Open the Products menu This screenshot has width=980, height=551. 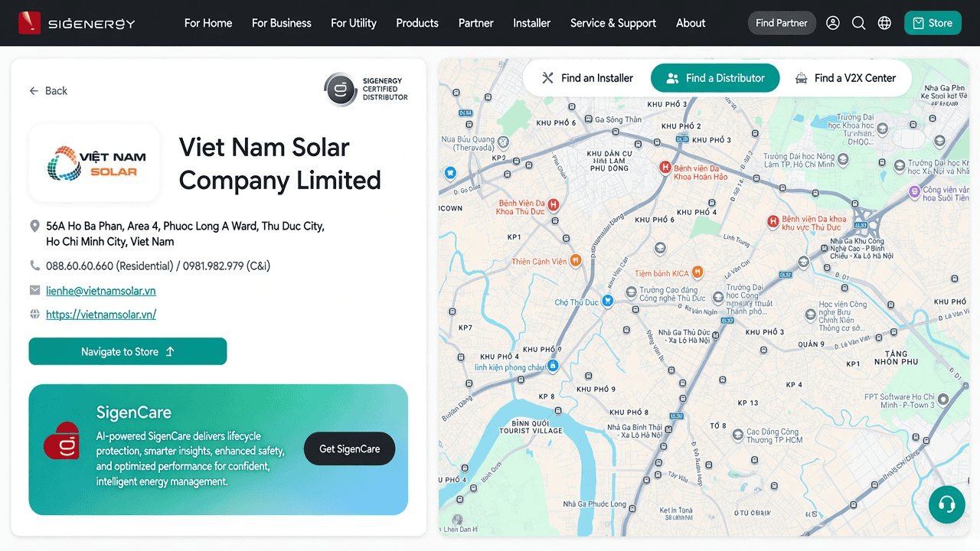417,23
